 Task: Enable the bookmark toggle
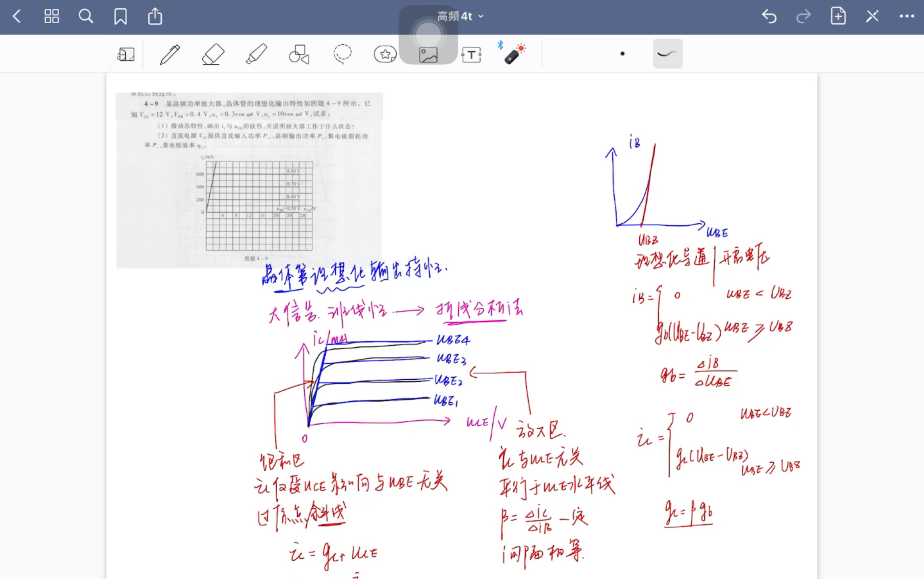pos(121,17)
